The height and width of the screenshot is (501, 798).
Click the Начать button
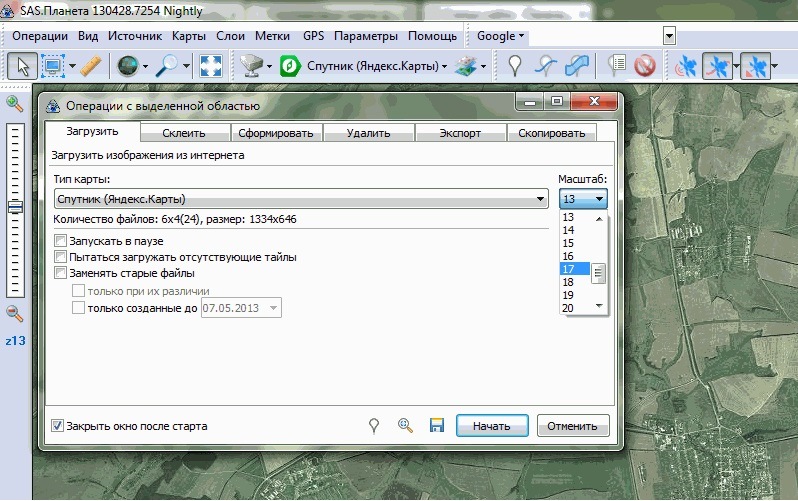(492, 426)
